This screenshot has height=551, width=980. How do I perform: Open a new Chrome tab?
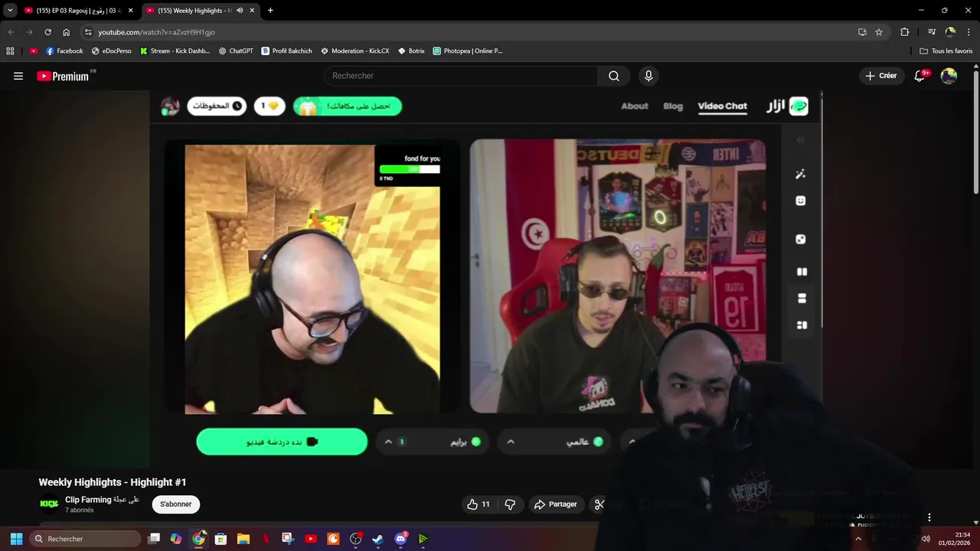(270, 11)
